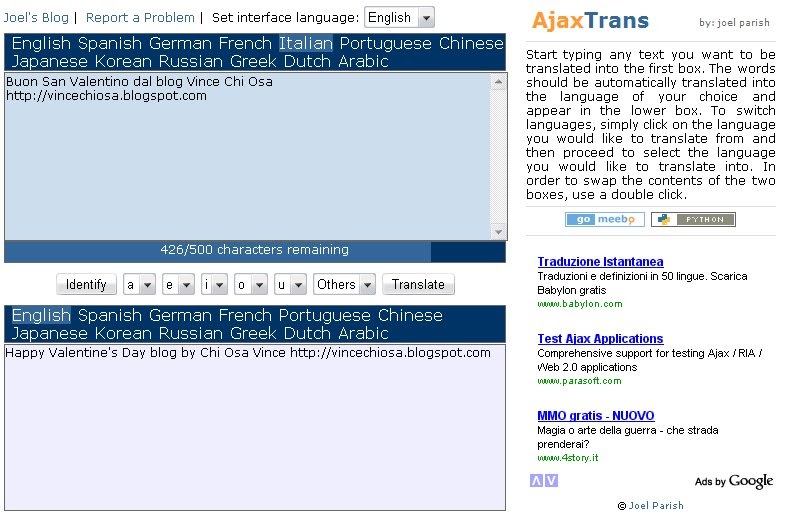Select French as target language

pos(245,316)
